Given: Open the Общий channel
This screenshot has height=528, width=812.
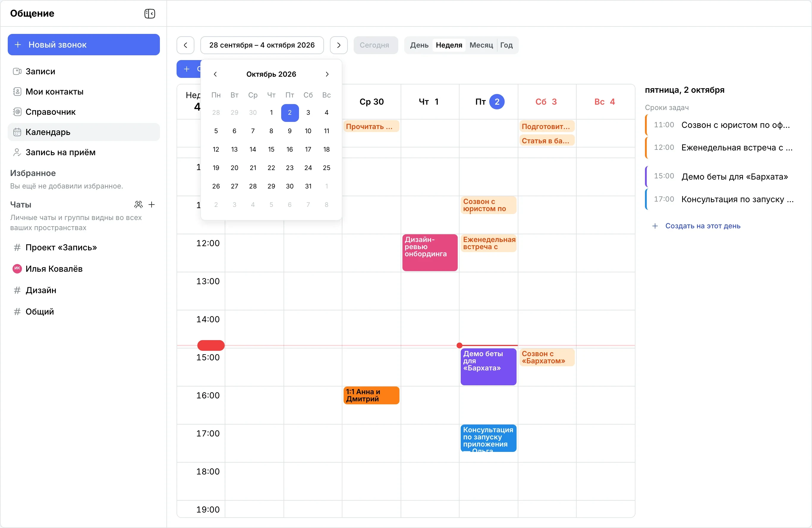Looking at the screenshot, I should pyautogui.click(x=84, y=312).
